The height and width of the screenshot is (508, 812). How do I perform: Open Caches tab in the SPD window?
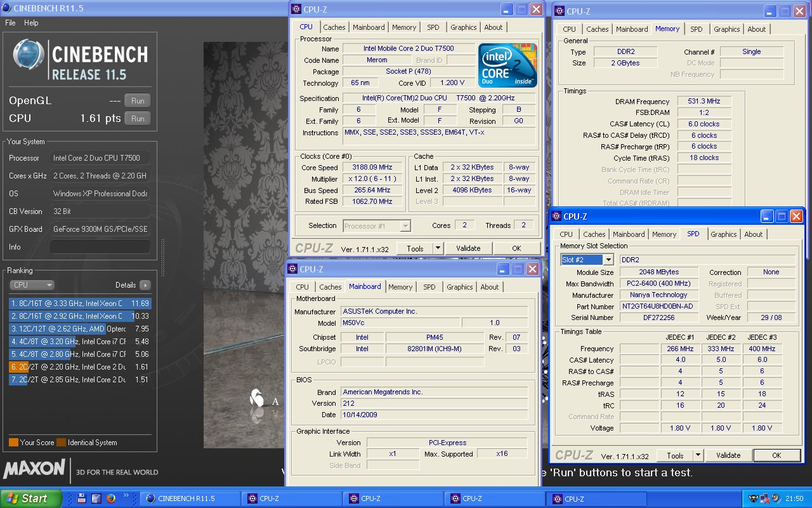pyautogui.click(x=594, y=234)
